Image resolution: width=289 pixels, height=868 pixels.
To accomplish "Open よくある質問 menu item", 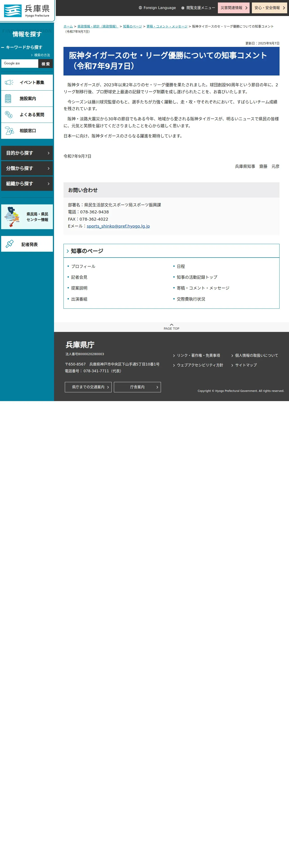I will pyautogui.click(x=27, y=114).
